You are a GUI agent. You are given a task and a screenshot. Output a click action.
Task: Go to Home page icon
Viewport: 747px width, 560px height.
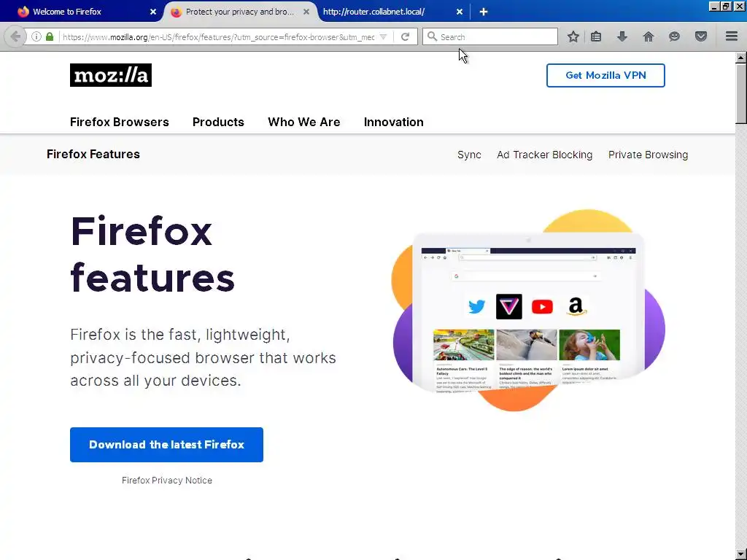[x=649, y=36]
